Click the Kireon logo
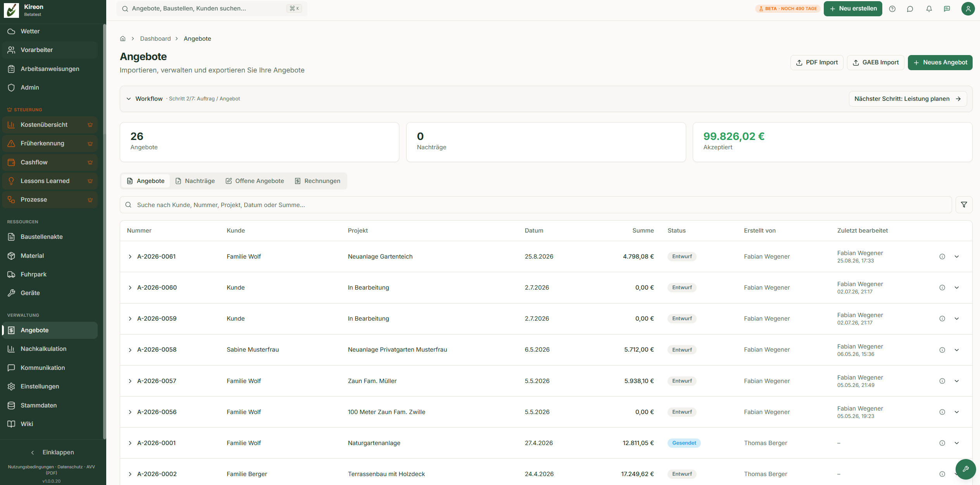 coord(11,10)
